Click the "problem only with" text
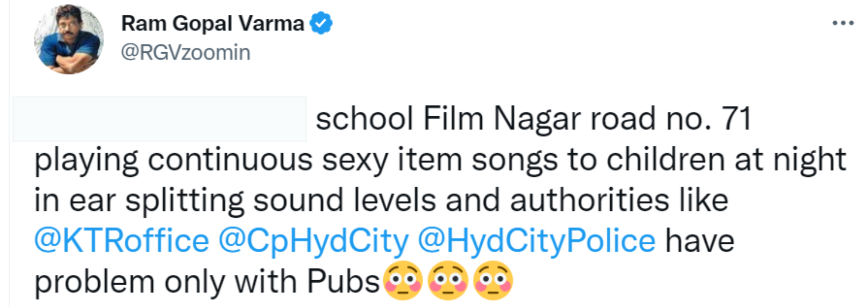The height and width of the screenshot is (307, 868). pos(165,282)
